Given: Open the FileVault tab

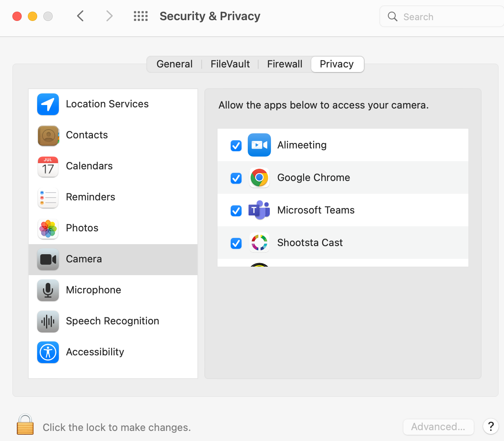Looking at the screenshot, I should (x=230, y=64).
